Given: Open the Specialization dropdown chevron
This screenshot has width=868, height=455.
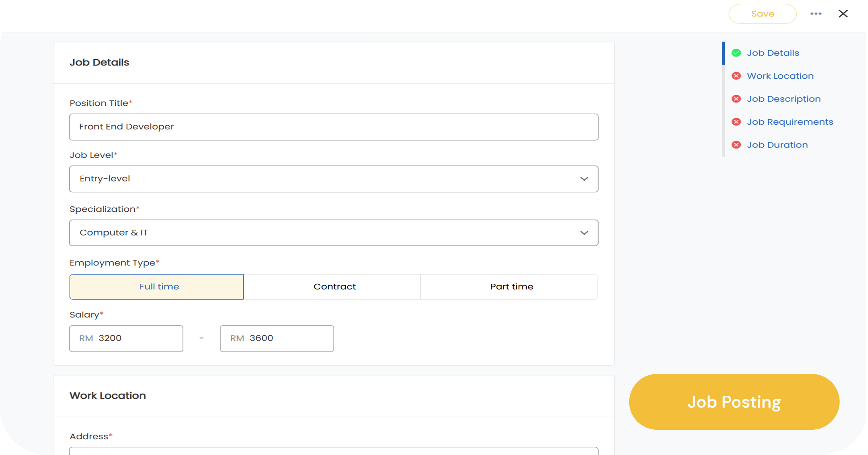Looking at the screenshot, I should click(x=584, y=233).
